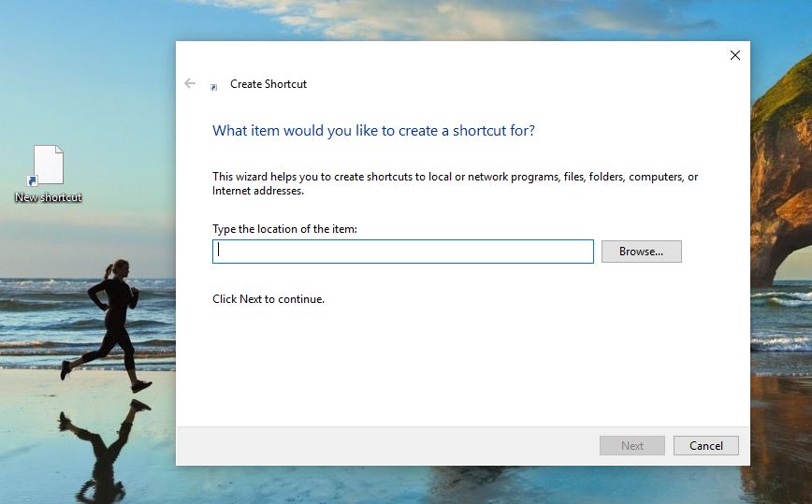812x504 pixels.
Task: Click the "Click Next to continue." text
Action: point(268,299)
